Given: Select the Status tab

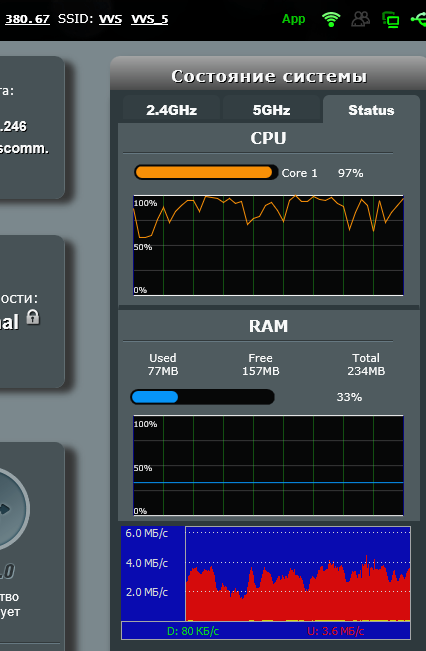Looking at the screenshot, I should click(371, 110).
